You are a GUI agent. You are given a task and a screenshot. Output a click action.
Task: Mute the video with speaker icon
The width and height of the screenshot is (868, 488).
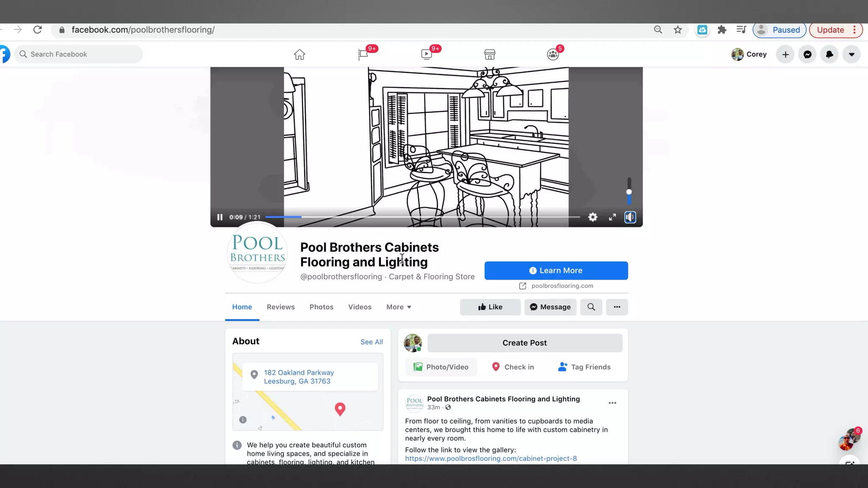(630, 217)
